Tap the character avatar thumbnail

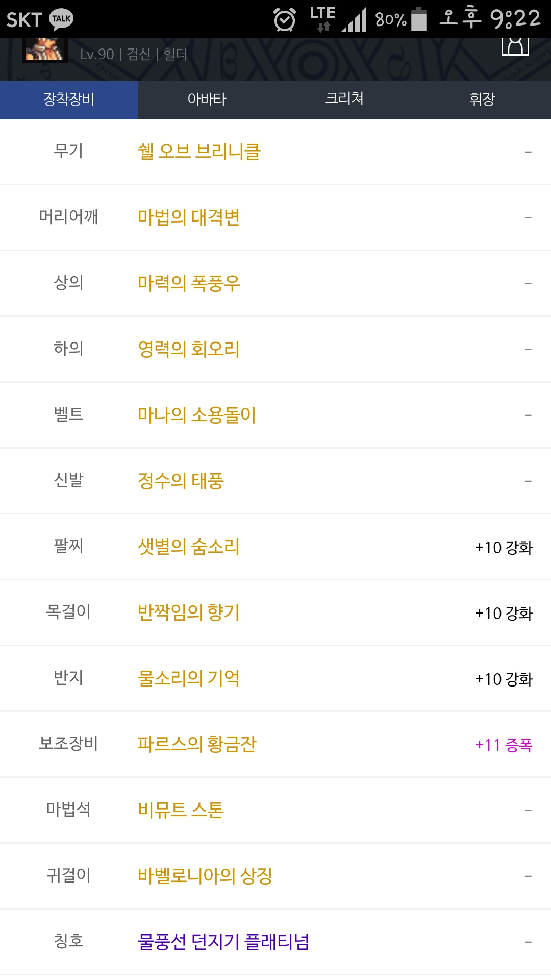(44, 51)
